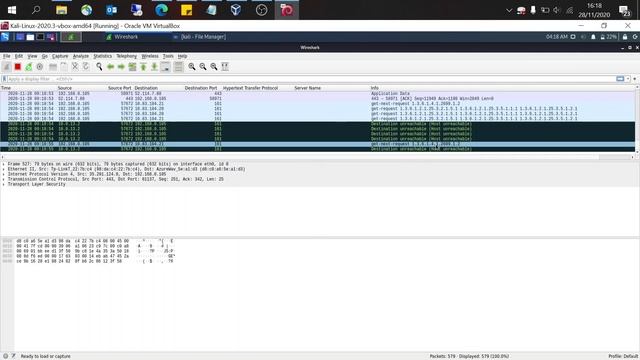Jump to the last packet
The height and width of the screenshot is (360, 640).
[x=154, y=67]
